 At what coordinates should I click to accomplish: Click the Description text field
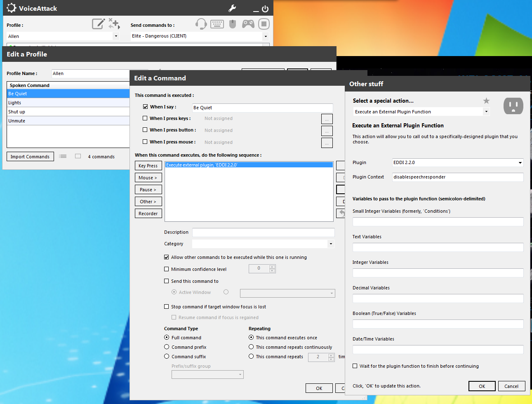point(263,232)
